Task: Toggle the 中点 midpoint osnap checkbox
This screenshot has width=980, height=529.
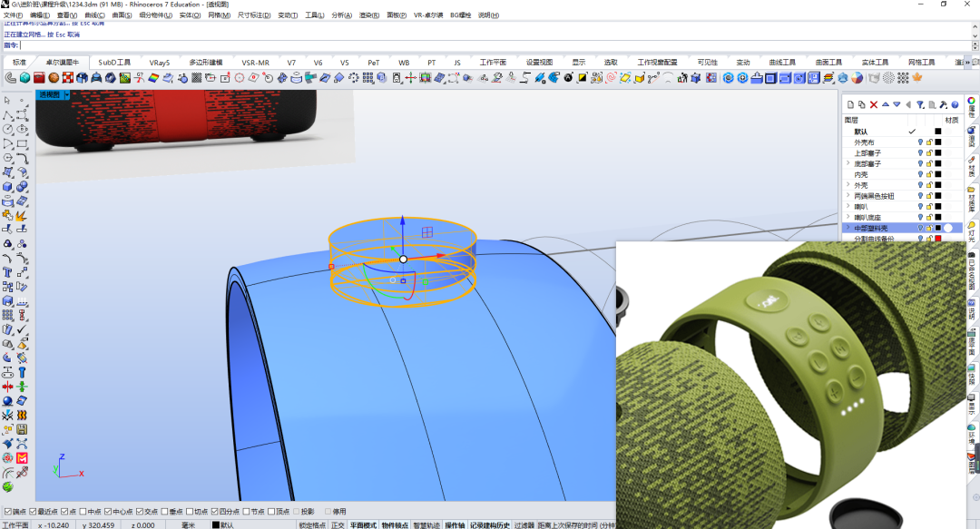Action: pos(83,512)
